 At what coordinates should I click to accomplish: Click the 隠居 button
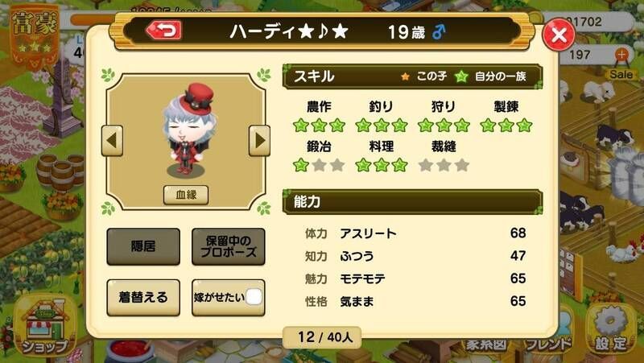143,246
